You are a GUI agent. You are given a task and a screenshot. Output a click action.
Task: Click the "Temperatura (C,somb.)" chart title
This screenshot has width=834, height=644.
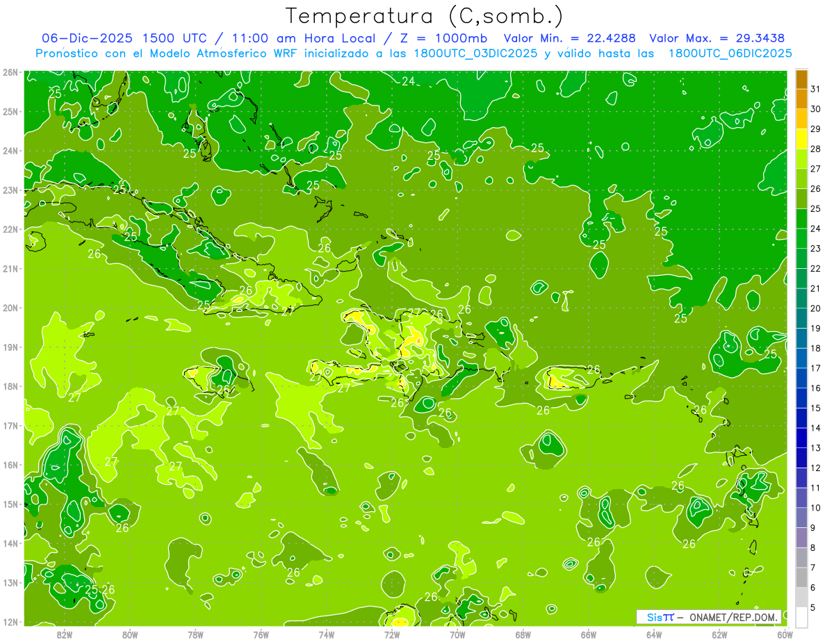click(425, 17)
